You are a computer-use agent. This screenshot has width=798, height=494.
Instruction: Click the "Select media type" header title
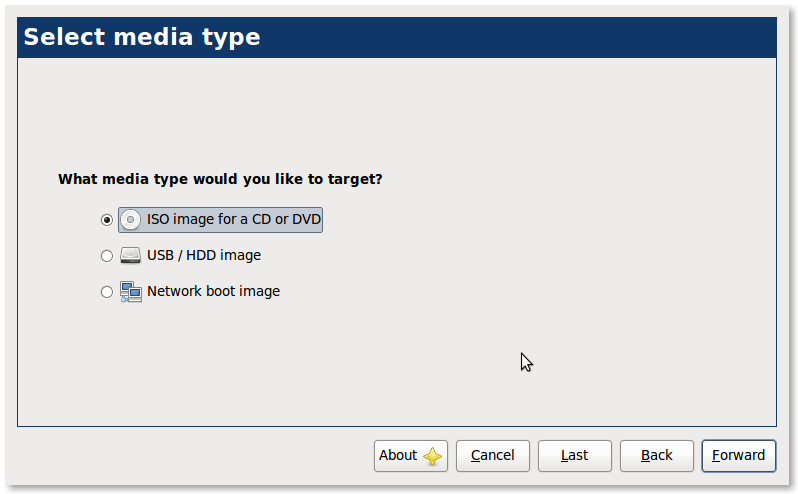pyautogui.click(x=142, y=37)
